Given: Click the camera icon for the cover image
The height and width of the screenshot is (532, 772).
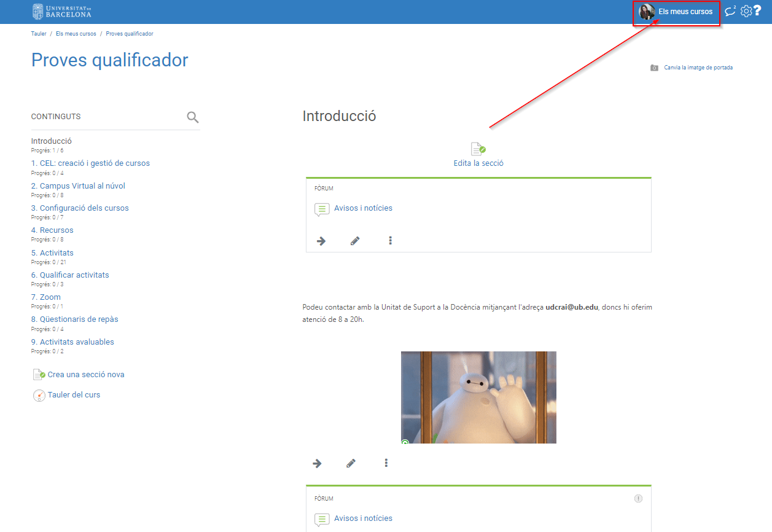Looking at the screenshot, I should coord(654,68).
